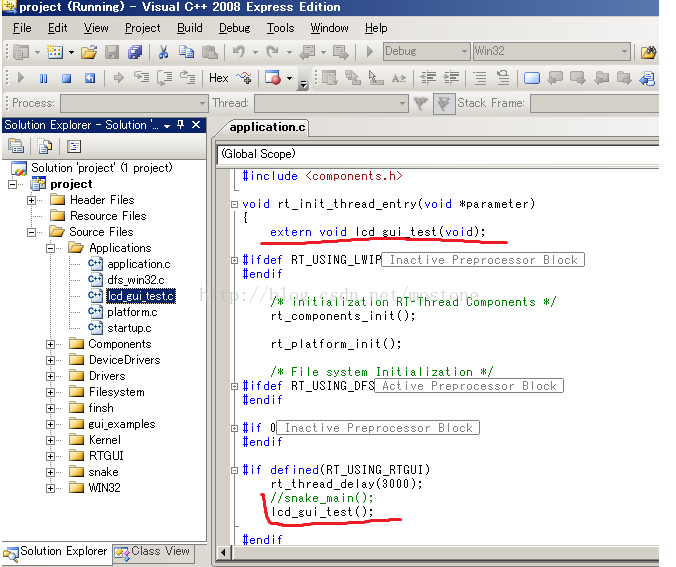Viewport: 676px width, 567px height.
Task: Click the Show All Files icon in Solution Explorer
Action: 45,147
